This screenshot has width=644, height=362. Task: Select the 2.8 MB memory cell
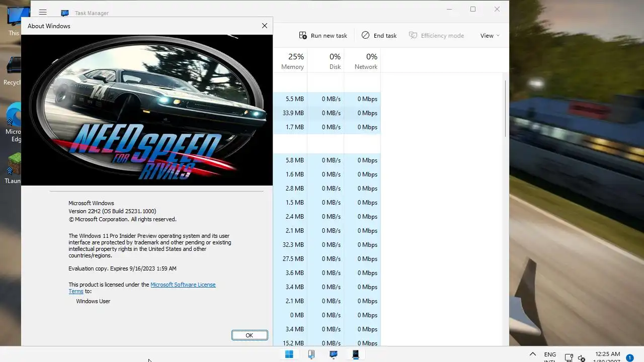pyautogui.click(x=290, y=189)
